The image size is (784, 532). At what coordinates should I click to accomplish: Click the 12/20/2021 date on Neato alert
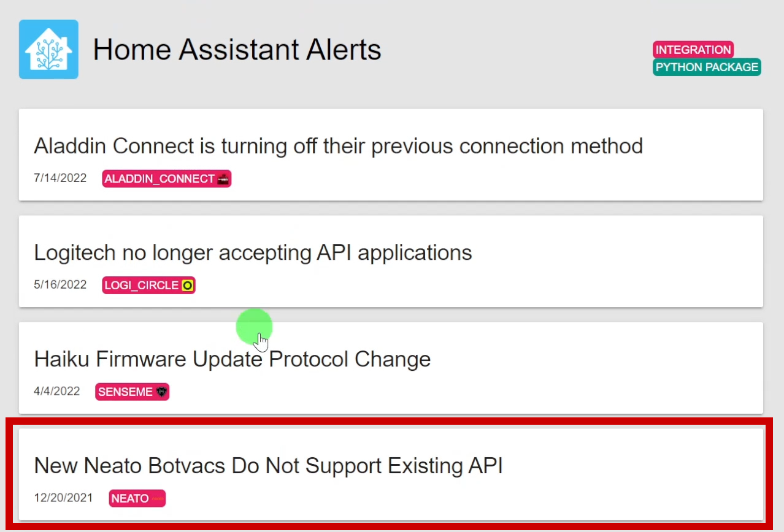pos(63,498)
